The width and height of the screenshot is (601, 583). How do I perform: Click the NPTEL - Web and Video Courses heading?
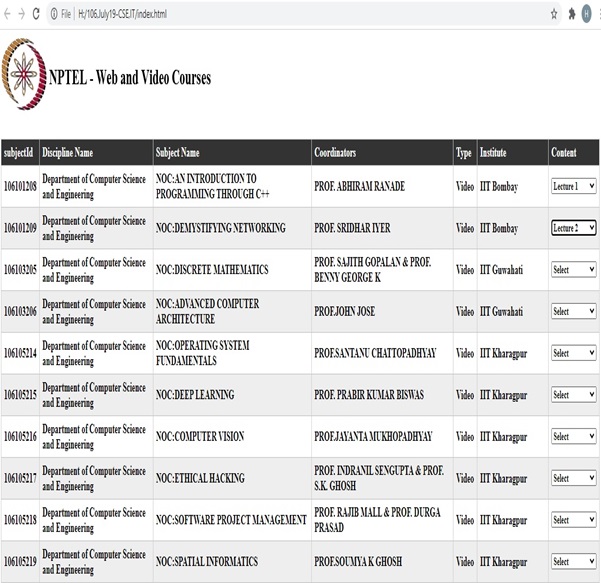point(130,78)
